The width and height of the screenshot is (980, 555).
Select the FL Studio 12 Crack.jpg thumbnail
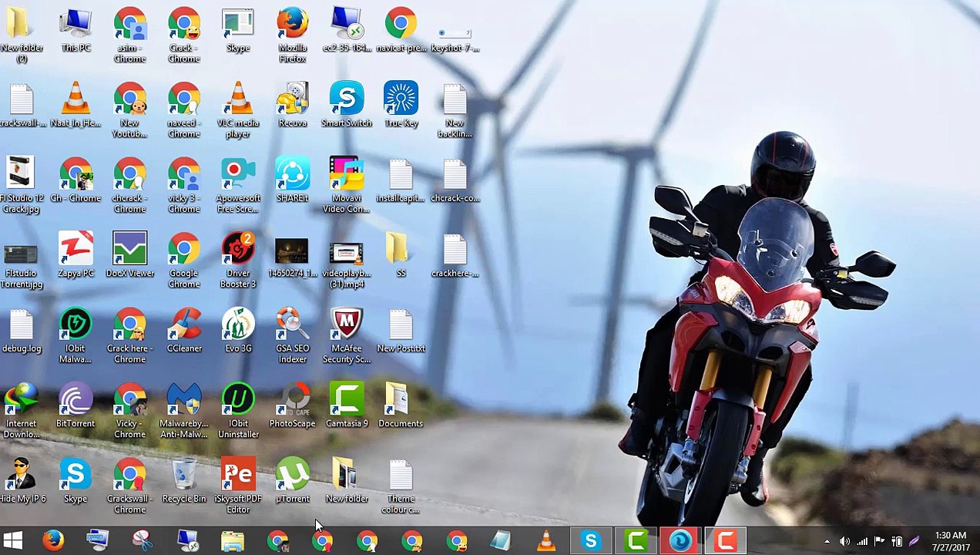(x=21, y=185)
